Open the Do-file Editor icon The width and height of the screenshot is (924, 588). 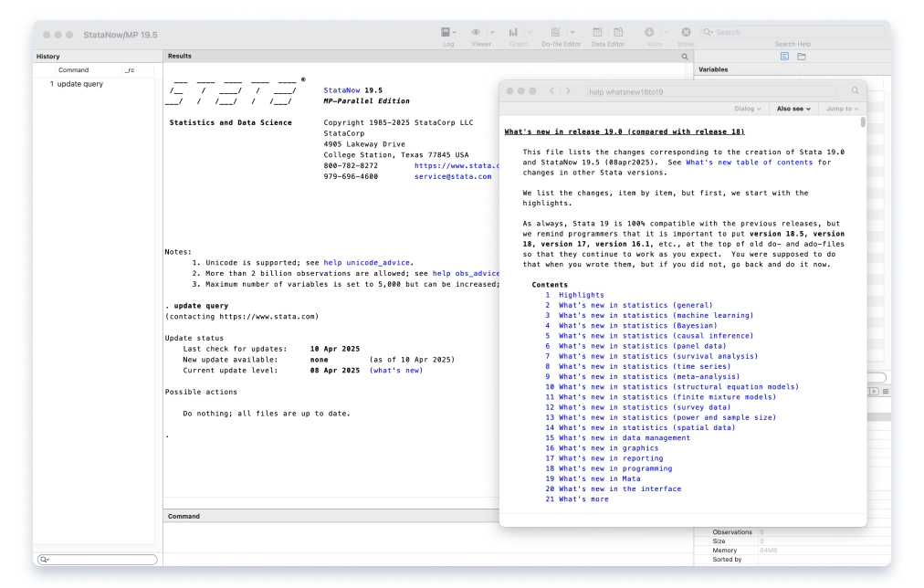tap(555, 32)
